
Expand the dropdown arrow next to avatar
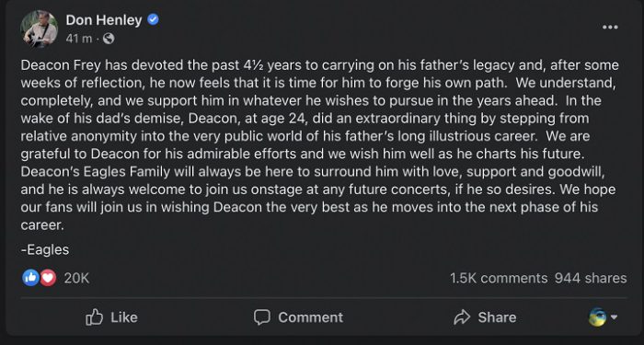point(614,317)
